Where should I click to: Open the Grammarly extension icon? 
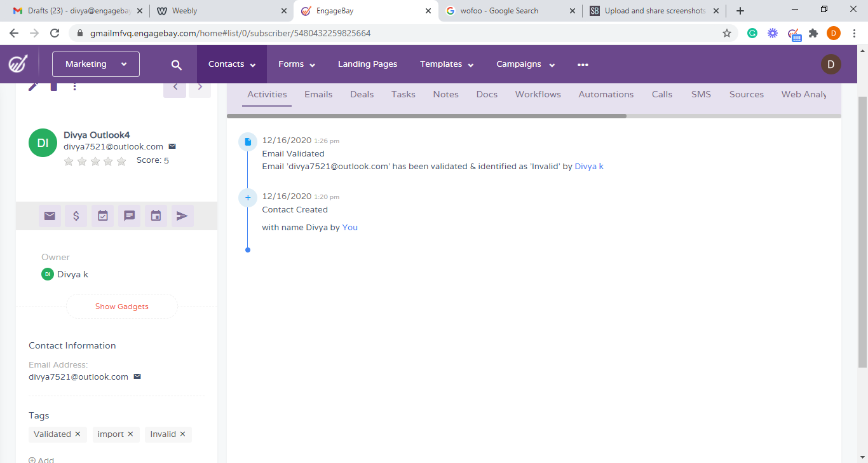[x=752, y=33]
